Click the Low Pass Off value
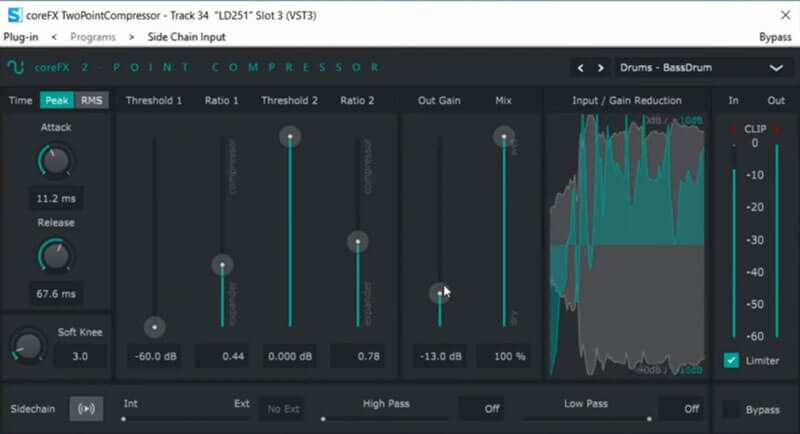This screenshot has height=434, width=800. [x=682, y=409]
